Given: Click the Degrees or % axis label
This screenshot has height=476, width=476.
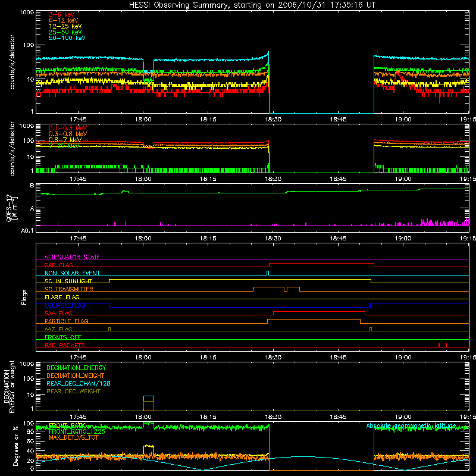Looking at the screenshot, I should coord(15,446).
